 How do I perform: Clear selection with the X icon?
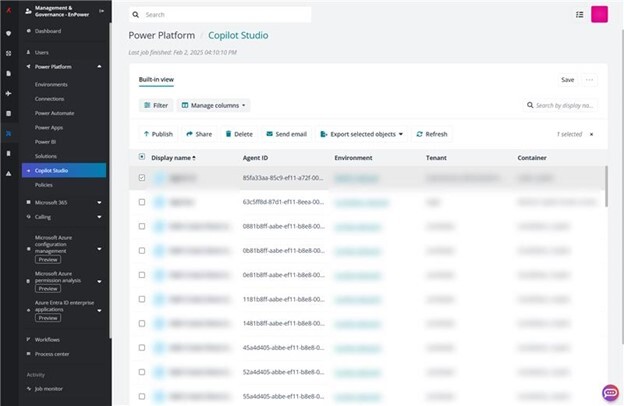coord(591,134)
